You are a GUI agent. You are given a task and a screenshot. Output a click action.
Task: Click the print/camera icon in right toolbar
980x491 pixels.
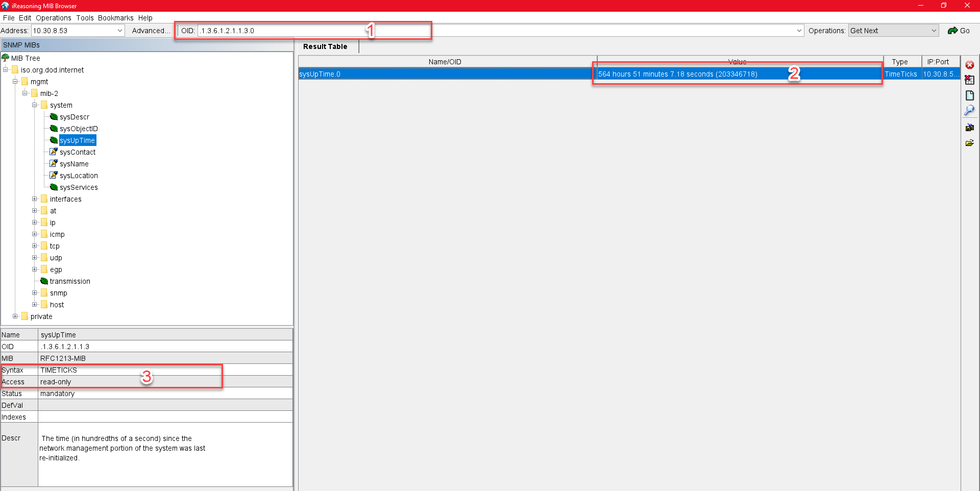tap(970, 127)
